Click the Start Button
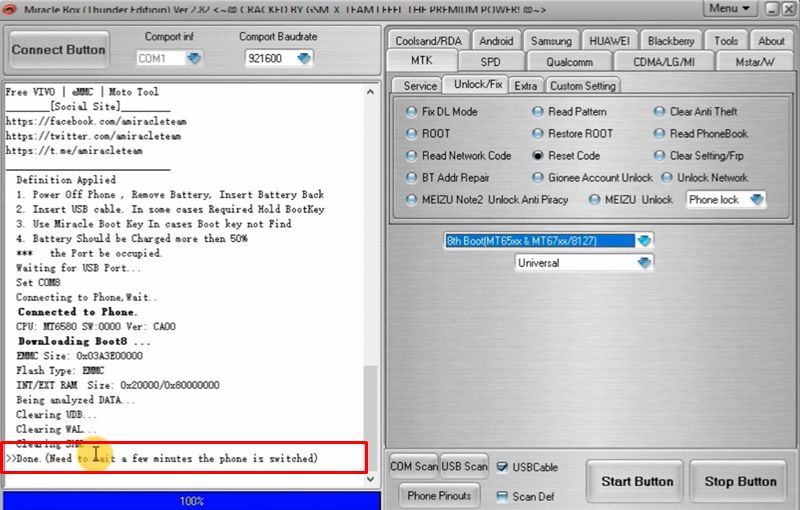Viewport: 800px width, 510px height. (637, 481)
